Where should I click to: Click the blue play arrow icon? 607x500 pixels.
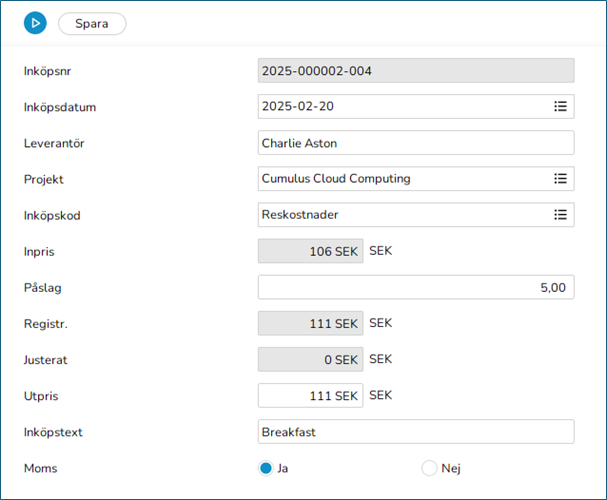coord(35,23)
